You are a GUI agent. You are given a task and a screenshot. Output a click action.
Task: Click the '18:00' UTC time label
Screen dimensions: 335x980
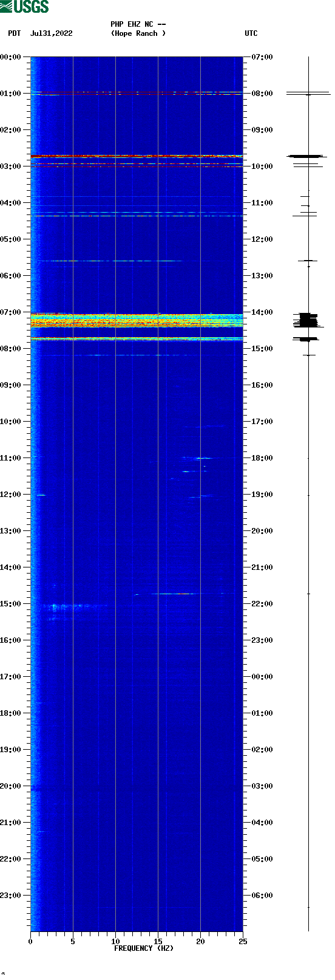[262, 458]
